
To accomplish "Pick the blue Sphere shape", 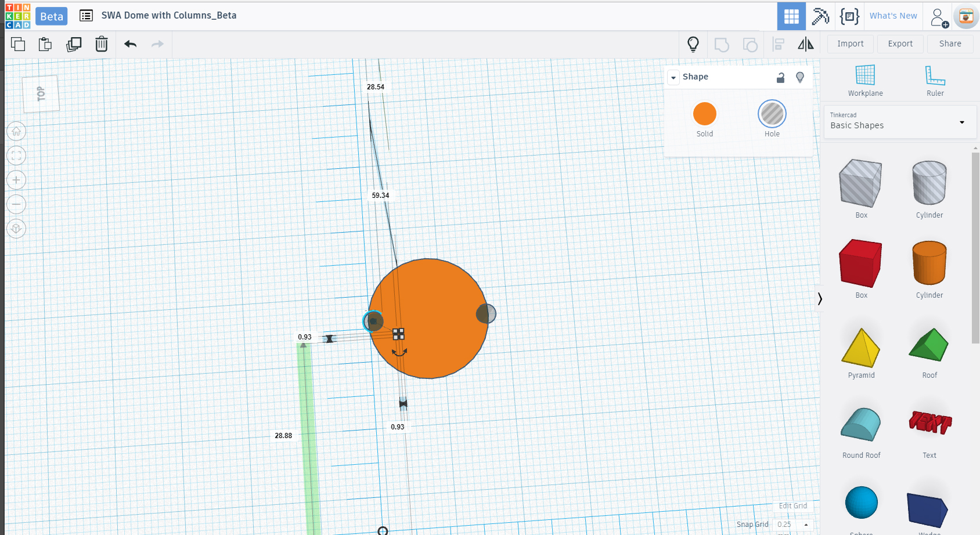I will [862, 503].
